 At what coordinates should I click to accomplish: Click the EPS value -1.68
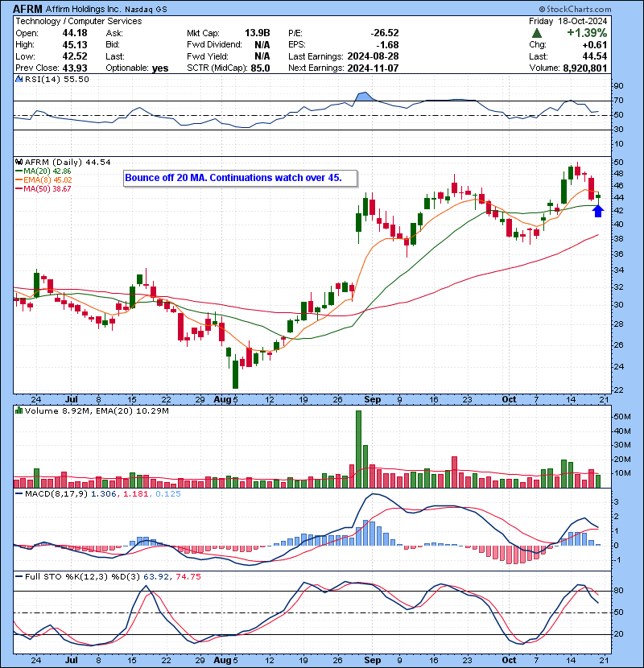pos(387,45)
